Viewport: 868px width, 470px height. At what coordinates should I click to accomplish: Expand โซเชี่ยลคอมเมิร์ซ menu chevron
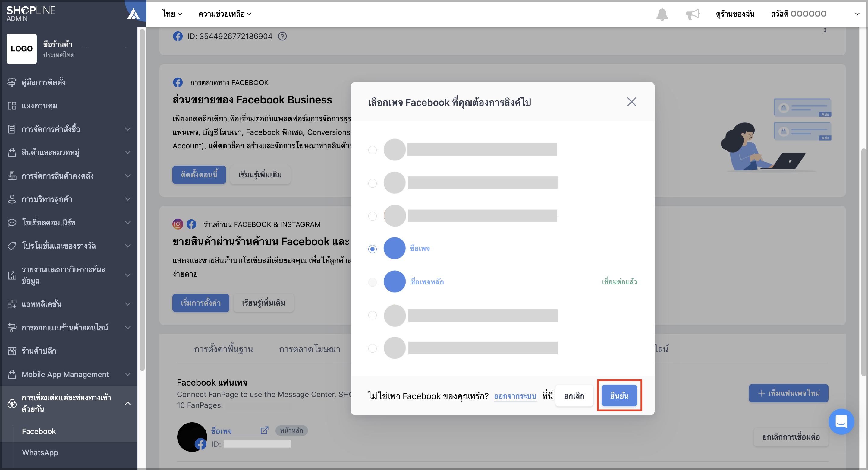(x=128, y=223)
